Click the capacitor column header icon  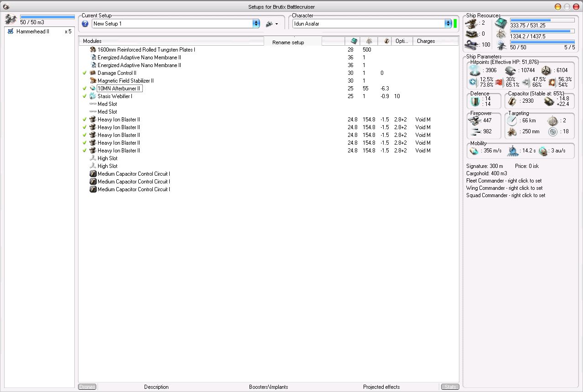click(x=386, y=41)
